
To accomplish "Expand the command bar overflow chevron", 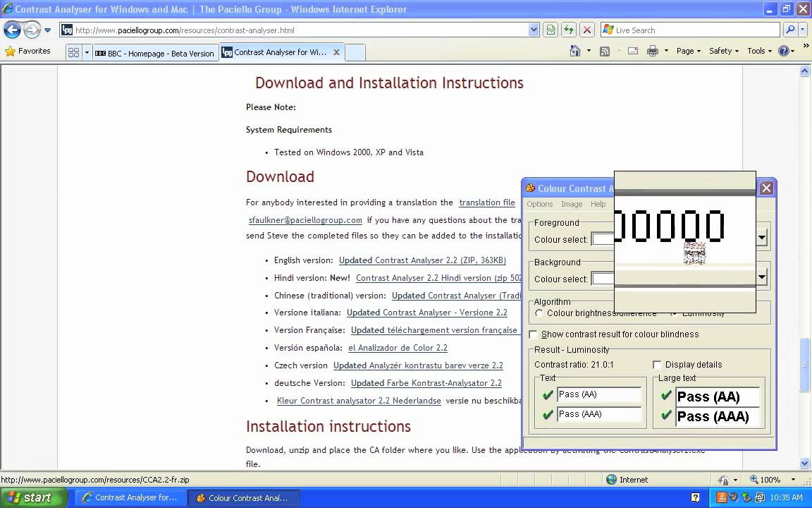I will coord(805,46).
